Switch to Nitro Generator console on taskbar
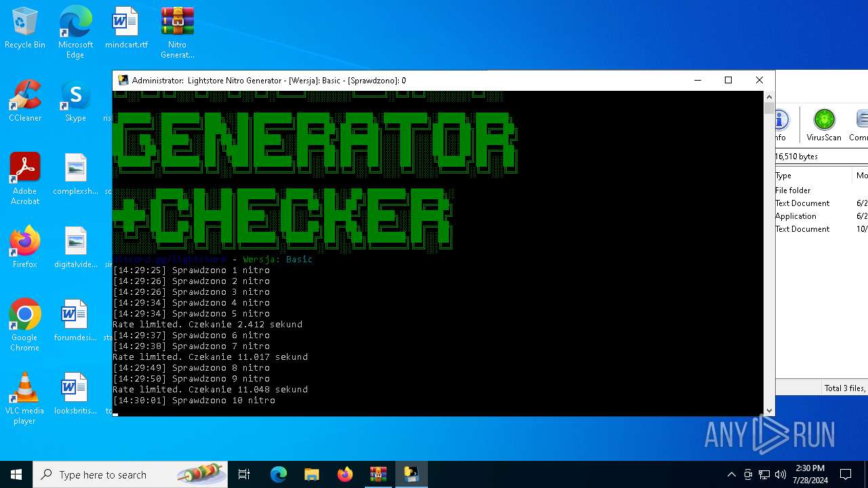The height and width of the screenshot is (488, 868). click(412, 474)
